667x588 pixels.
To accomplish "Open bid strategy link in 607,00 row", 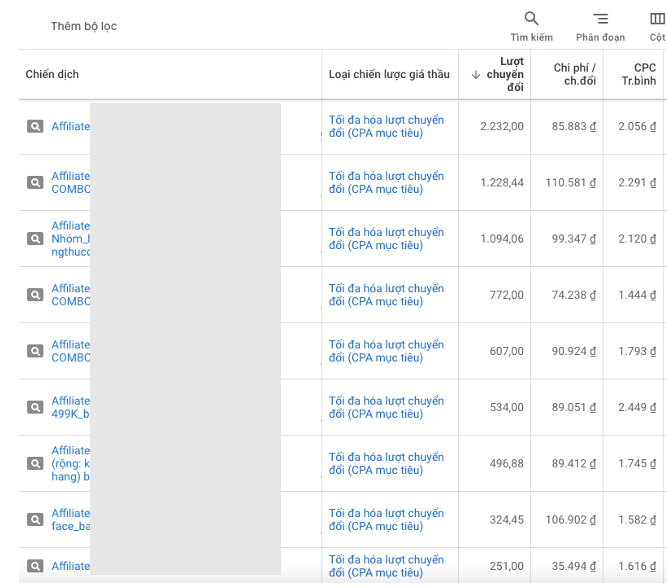I will point(386,351).
